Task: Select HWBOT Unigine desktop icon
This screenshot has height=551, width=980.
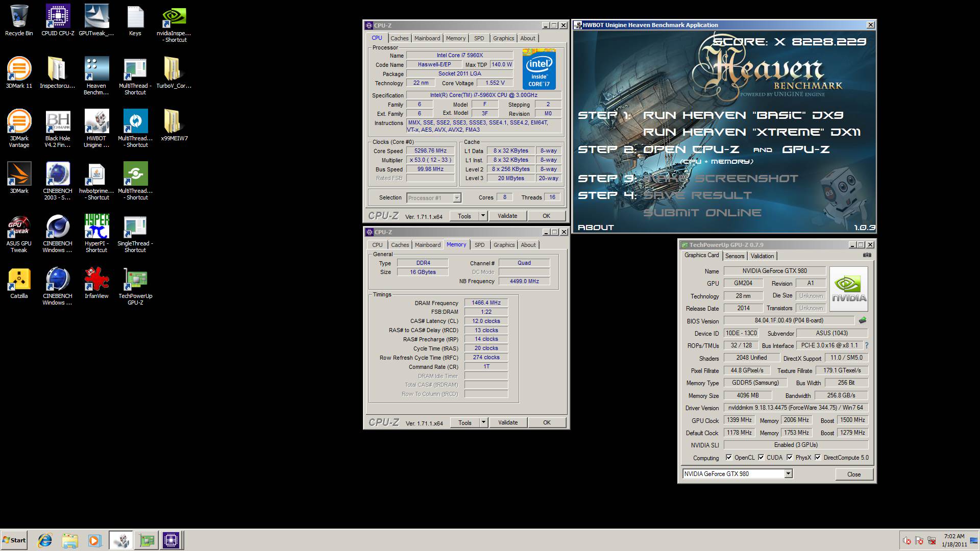Action: [x=96, y=129]
